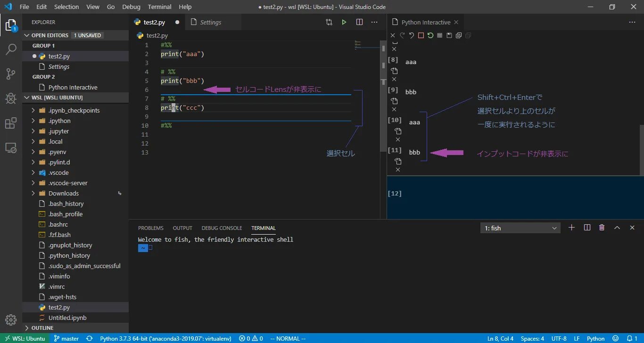
Task: Split the terminal
Action: click(587, 228)
